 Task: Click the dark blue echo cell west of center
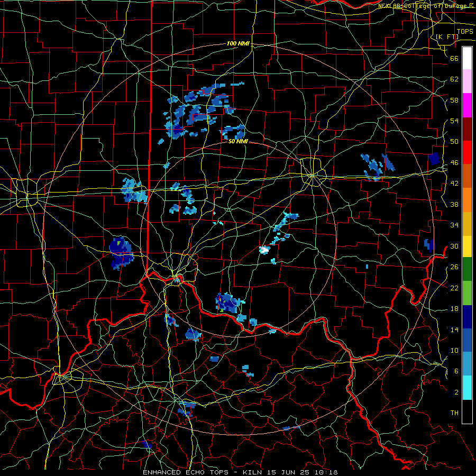click(x=121, y=253)
